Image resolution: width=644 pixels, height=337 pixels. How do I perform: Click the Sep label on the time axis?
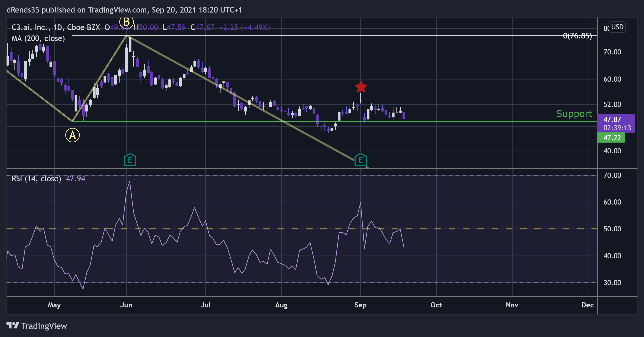coord(361,305)
